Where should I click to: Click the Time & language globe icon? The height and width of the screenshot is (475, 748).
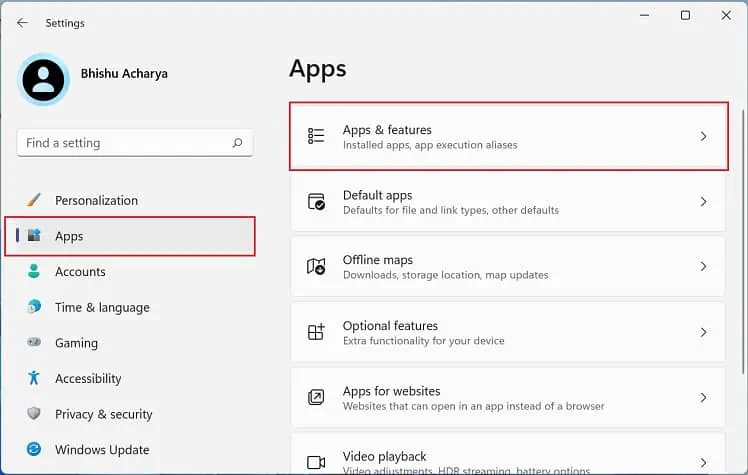[x=34, y=307]
